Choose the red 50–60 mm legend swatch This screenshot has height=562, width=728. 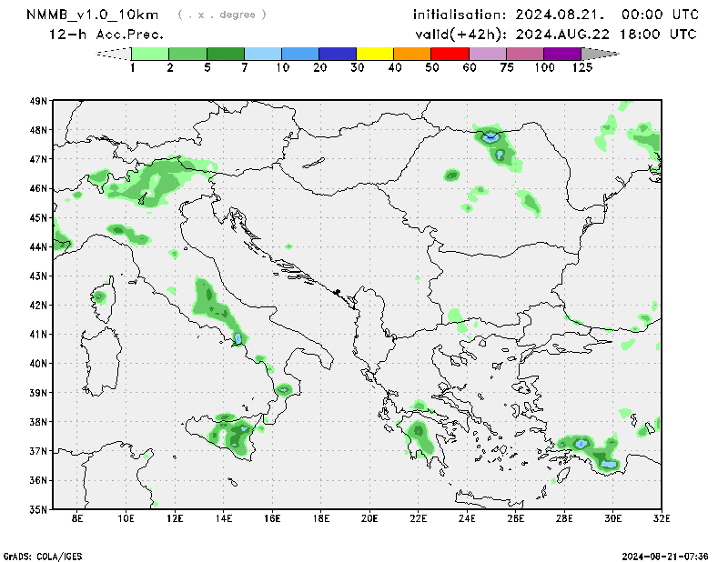(450, 54)
